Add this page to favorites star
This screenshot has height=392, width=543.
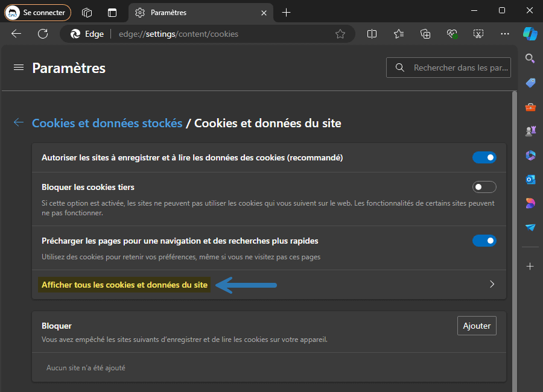340,34
